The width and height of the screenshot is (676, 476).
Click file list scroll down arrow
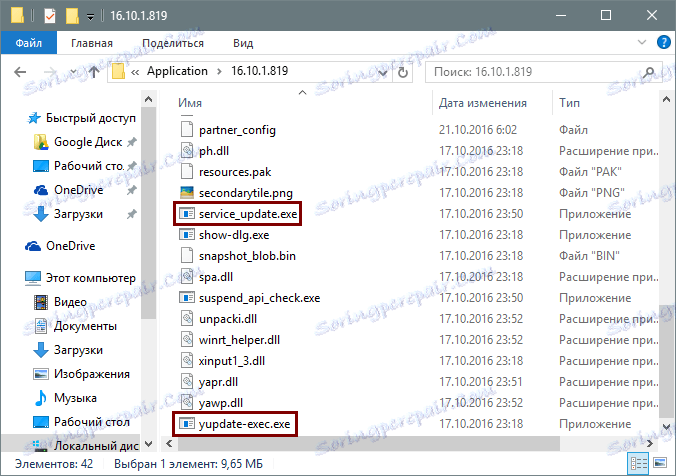pos(667,427)
